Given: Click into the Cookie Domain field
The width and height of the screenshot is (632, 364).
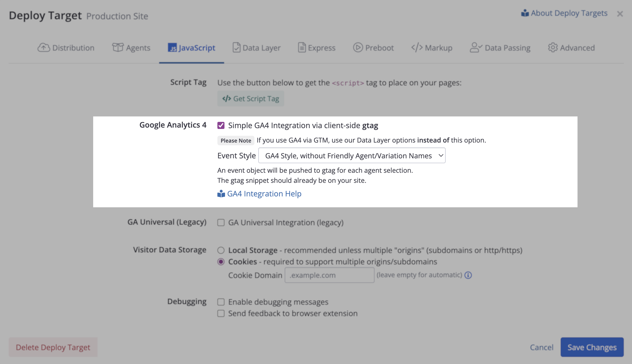Looking at the screenshot, I should pyautogui.click(x=329, y=275).
